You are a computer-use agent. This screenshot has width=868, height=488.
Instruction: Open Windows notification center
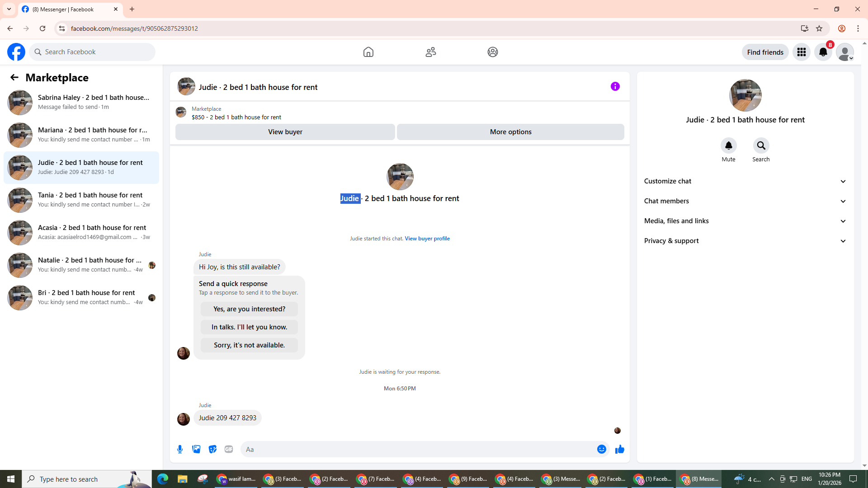click(x=854, y=479)
